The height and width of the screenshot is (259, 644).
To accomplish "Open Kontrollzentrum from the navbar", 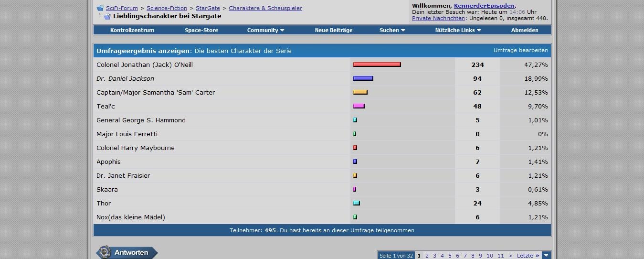I will pos(132,30).
